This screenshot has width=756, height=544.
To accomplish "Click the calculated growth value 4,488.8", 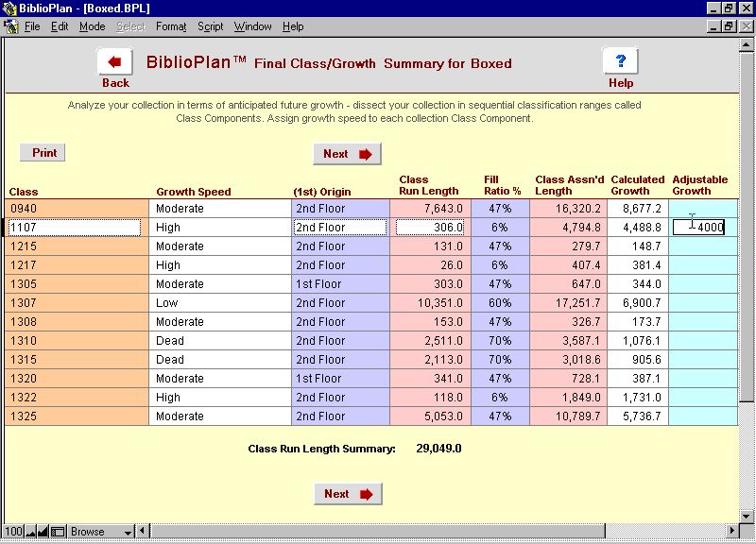I will pyautogui.click(x=637, y=228).
